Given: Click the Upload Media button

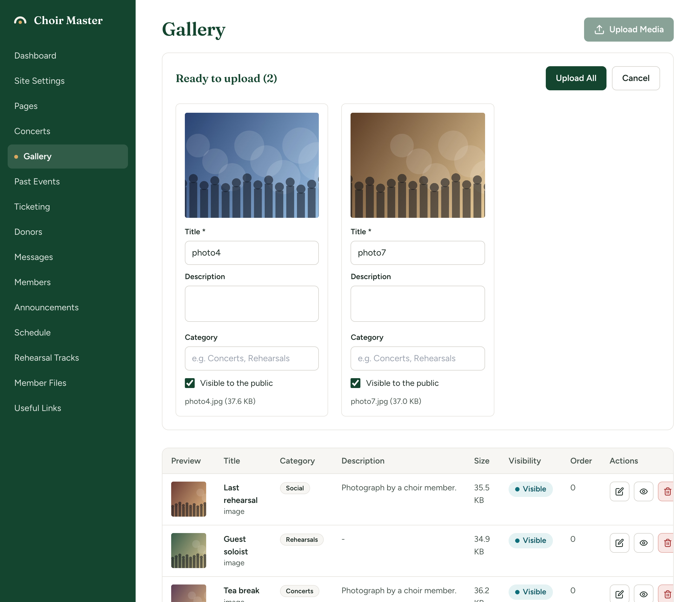Looking at the screenshot, I should pyautogui.click(x=628, y=29).
